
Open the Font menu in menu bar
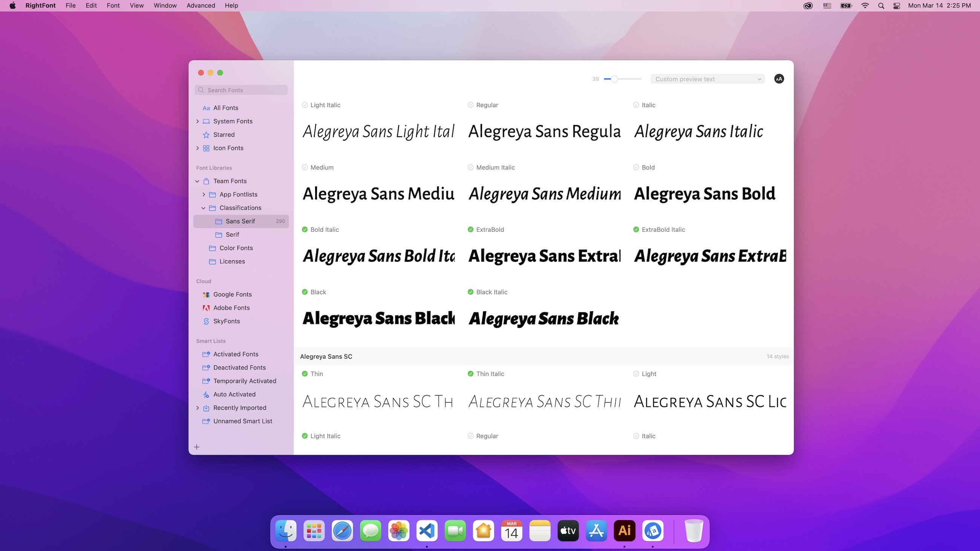click(112, 5)
